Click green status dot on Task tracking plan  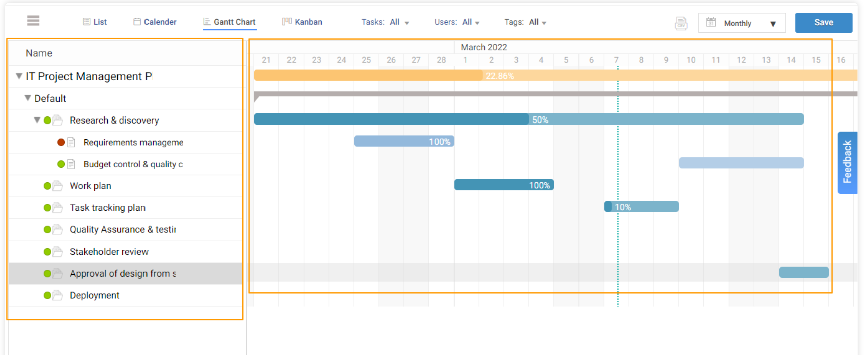(x=47, y=208)
